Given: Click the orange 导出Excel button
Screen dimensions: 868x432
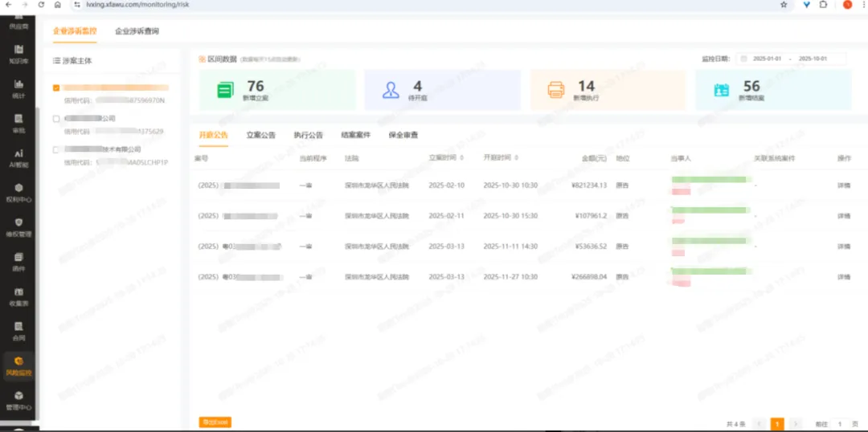Looking at the screenshot, I should click(215, 422).
